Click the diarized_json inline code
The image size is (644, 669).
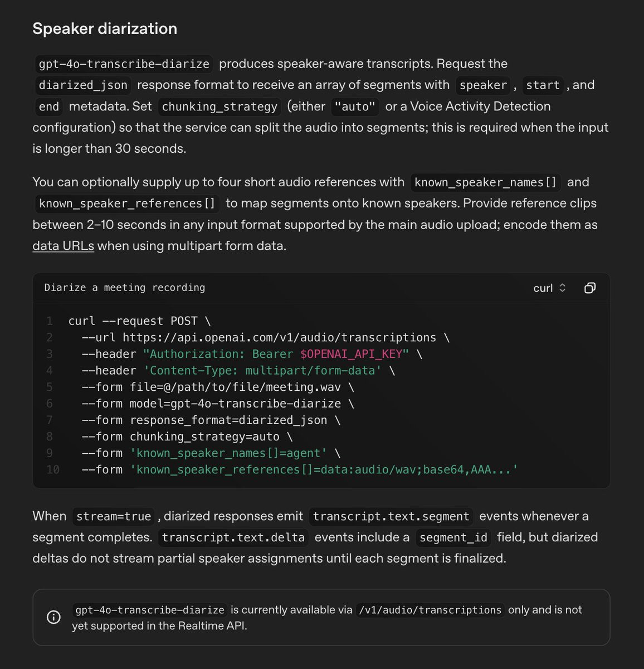pyautogui.click(x=83, y=85)
